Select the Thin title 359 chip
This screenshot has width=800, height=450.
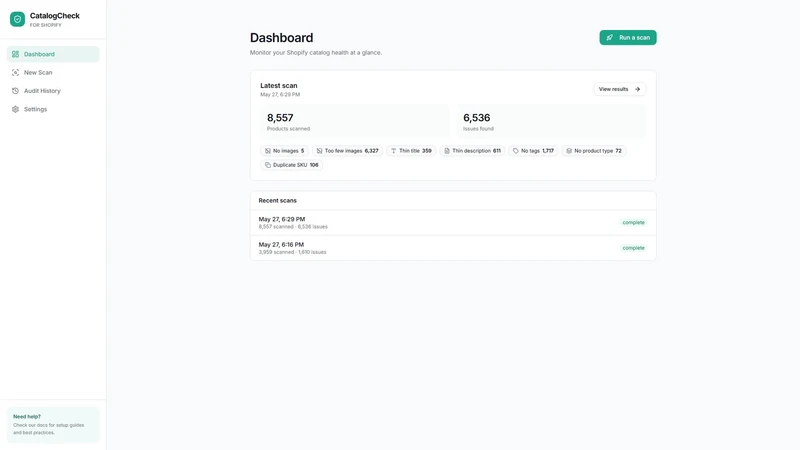[x=411, y=151]
